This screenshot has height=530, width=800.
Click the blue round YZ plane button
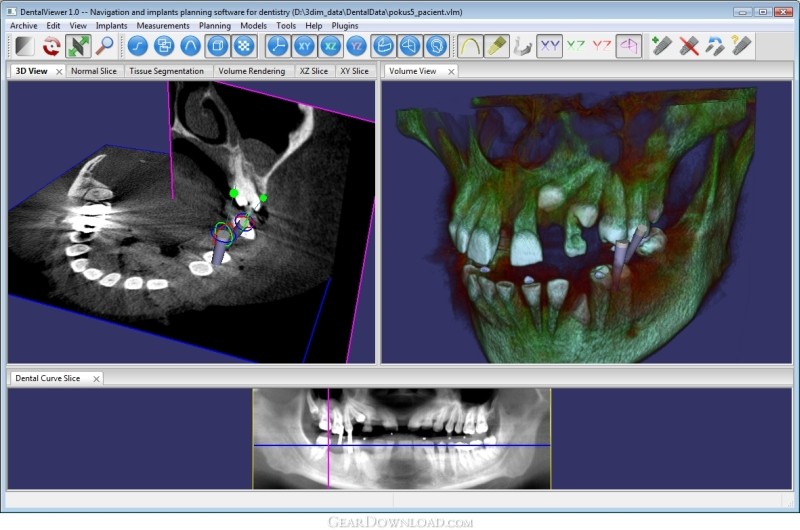tap(357, 46)
